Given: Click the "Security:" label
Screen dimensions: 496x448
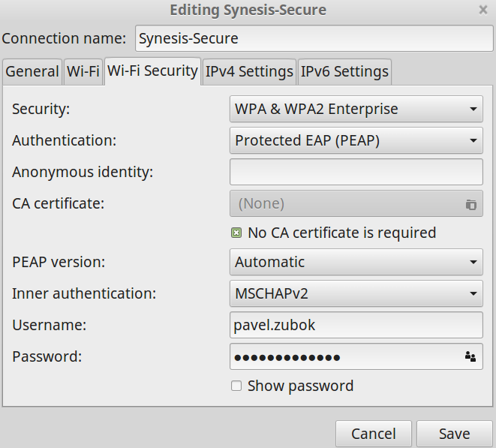Looking at the screenshot, I should [41, 109].
